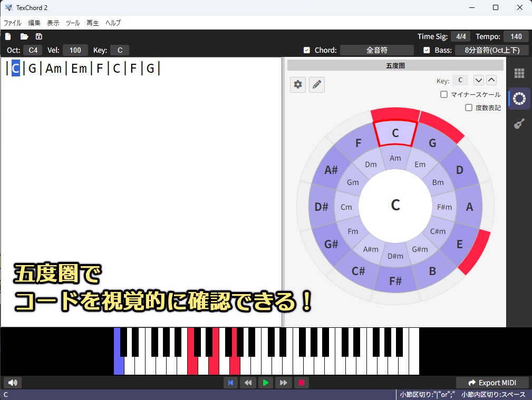Enable the 度数表記 checkbox
The width and height of the screenshot is (532, 400).
[x=469, y=108]
